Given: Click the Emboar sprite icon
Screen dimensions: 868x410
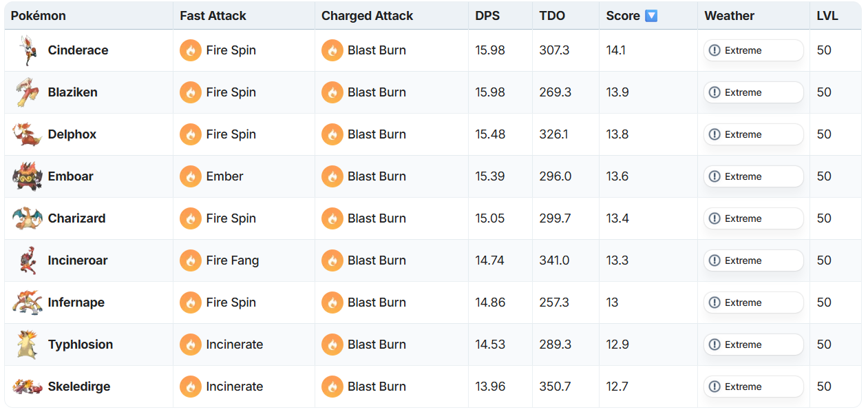Looking at the screenshot, I should (x=27, y=176).
